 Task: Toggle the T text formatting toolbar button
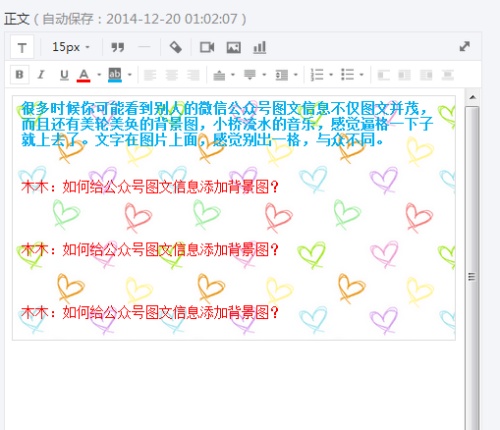[x=22, y=47]
